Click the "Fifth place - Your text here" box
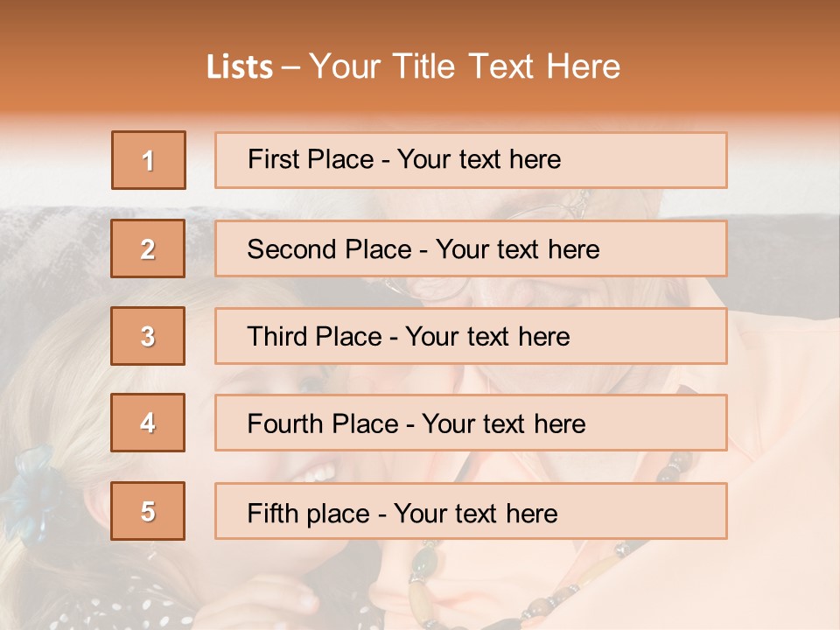The image size is (840, 630). click(471, 511)
